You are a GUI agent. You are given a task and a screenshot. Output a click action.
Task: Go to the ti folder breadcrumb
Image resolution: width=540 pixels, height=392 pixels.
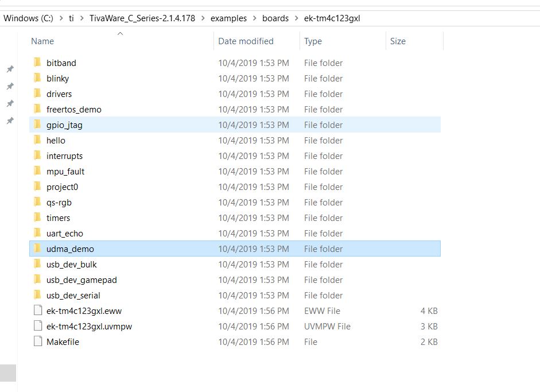[71, 18]
